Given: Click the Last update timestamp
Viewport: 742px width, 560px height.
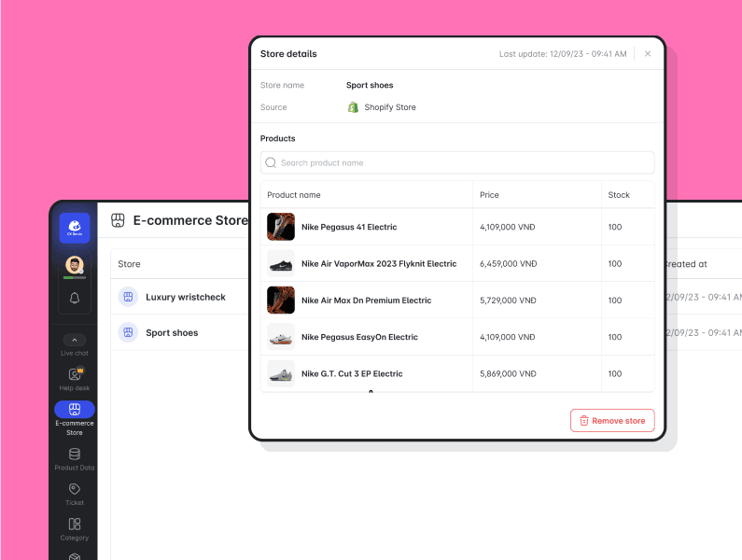Looking at the screenshot, I should (563, 54).
